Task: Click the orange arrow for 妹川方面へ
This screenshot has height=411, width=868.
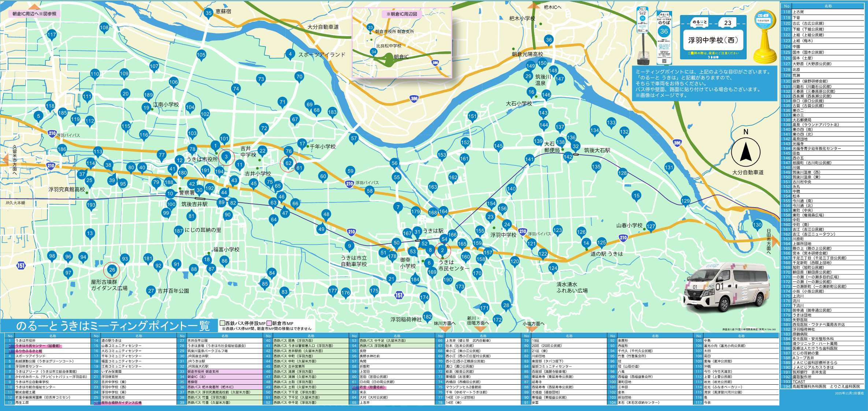Action: (x=445, y=329)
